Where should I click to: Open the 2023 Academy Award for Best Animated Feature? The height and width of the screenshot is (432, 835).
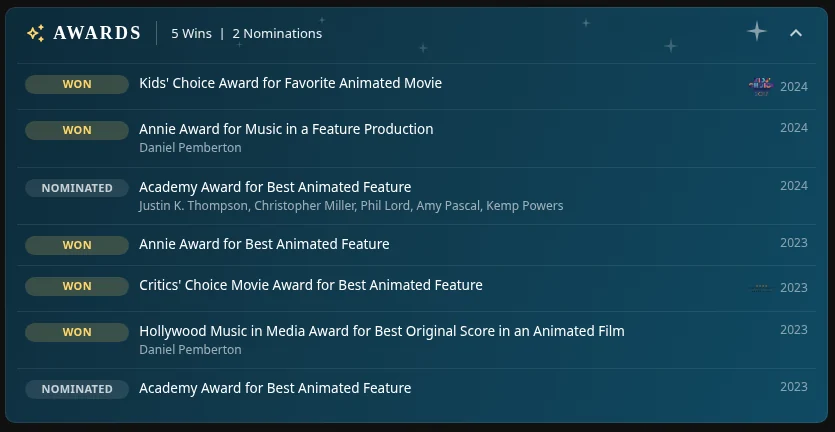tap(275, 388)
